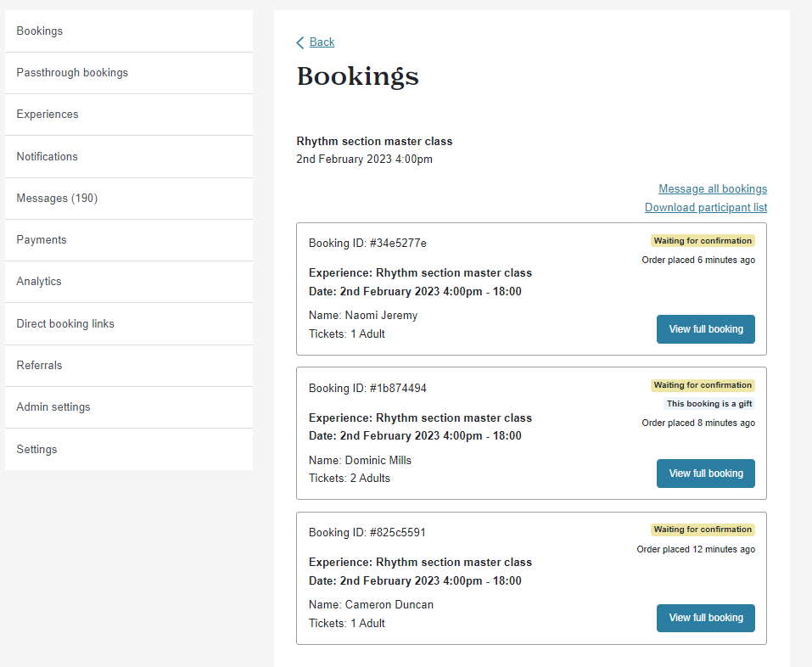This screenshot has width=812, height=667.
Task: Open the Experiences sidebar item
Action: [129, 115]
